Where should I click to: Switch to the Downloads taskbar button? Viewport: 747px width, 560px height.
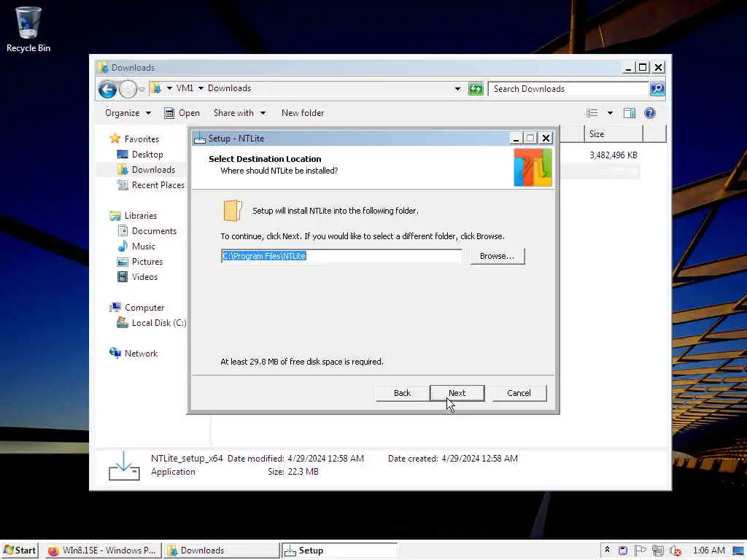222,551
